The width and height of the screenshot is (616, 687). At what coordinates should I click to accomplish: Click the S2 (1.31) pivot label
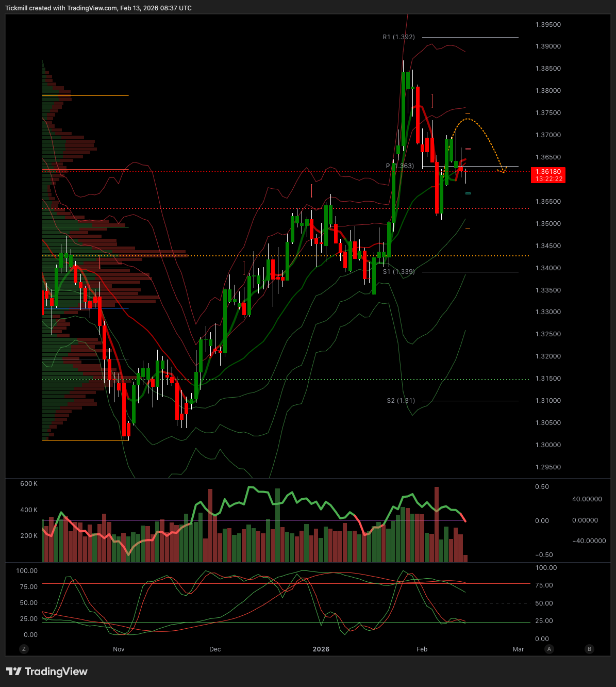[x=401, y=401]
